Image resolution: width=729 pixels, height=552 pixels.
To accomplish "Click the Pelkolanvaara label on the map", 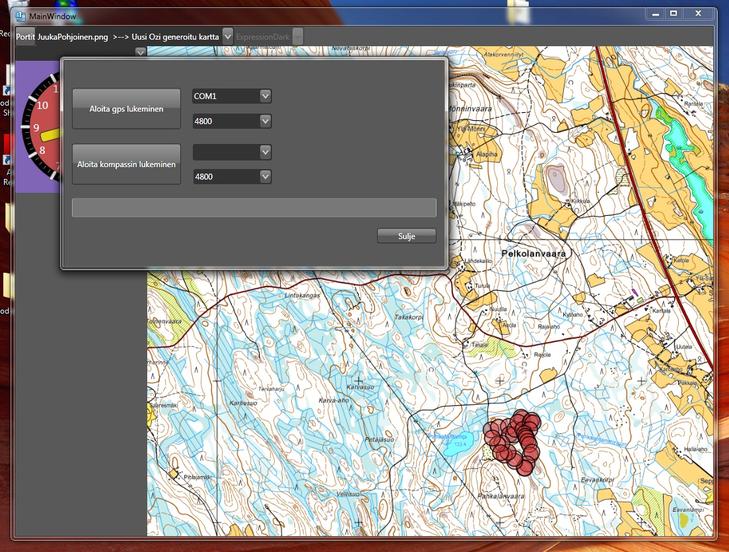I will pos(532,254).
